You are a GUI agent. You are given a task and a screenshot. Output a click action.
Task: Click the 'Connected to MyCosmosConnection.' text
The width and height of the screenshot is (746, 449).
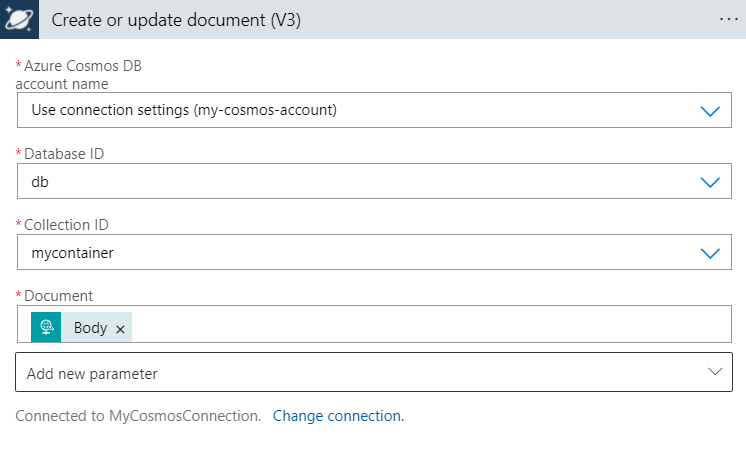point(138,415)
